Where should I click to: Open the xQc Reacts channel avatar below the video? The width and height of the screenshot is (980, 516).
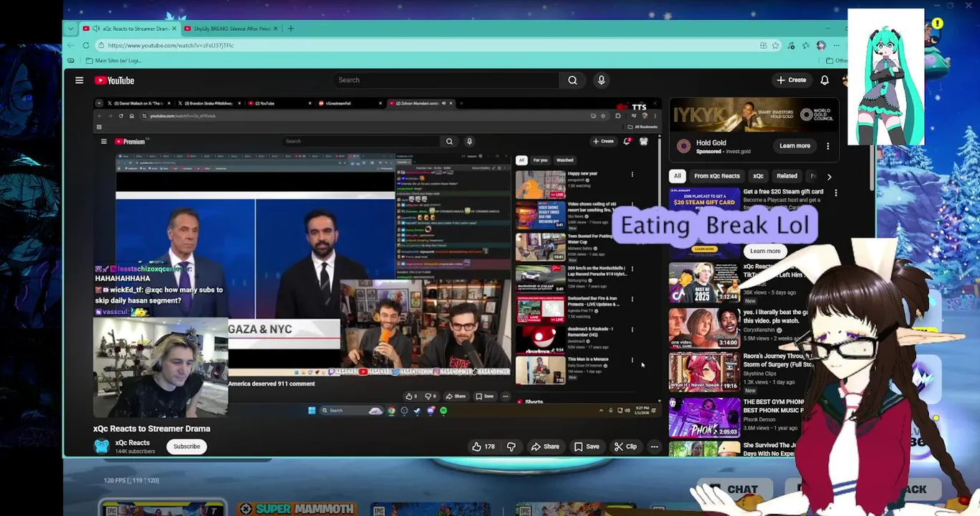[x=102, y=446]
